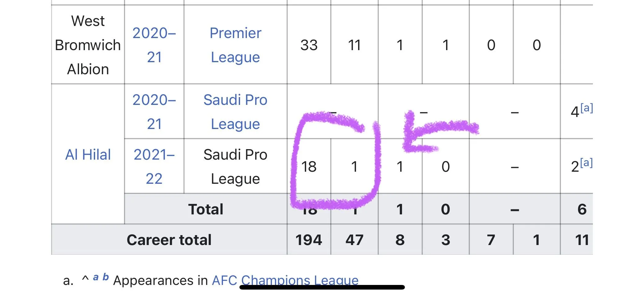Click the plain-text Saudi Pro League cell
The image size is (644, 297).
pos(235,166)
